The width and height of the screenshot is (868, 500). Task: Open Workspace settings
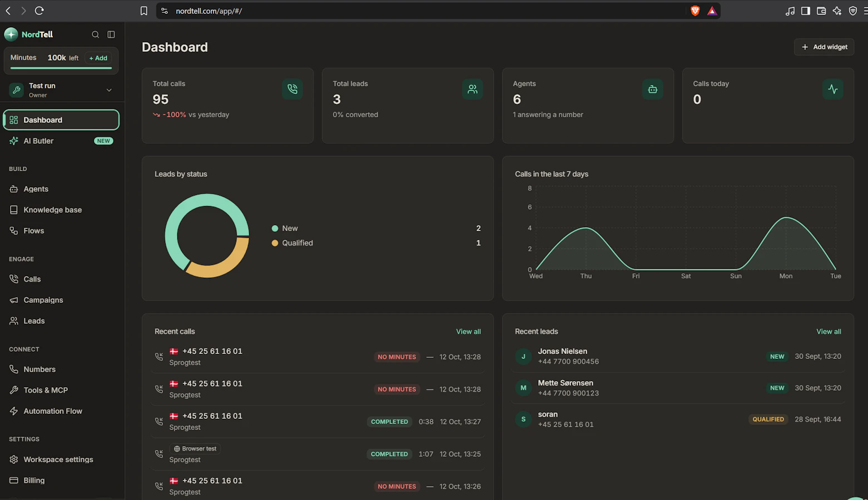tap(61, 459)
